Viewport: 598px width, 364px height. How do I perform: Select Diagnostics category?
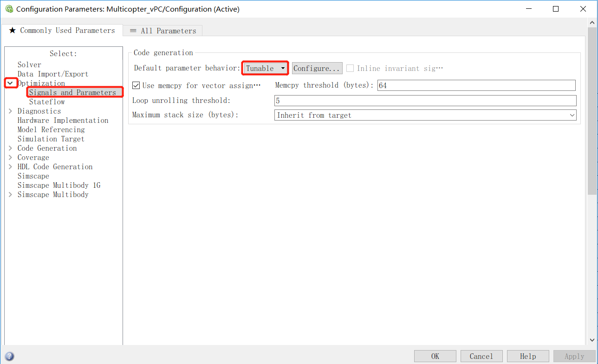(39, 111)
